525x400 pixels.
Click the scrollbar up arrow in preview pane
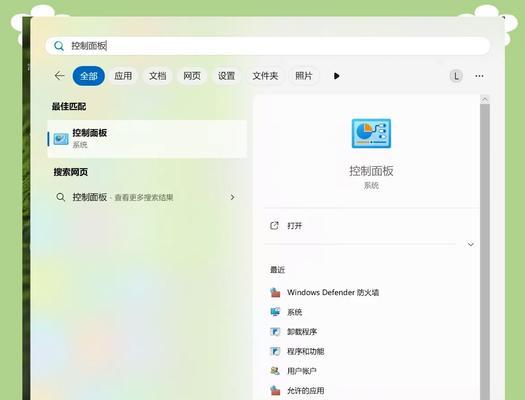[x=484, y=99]
